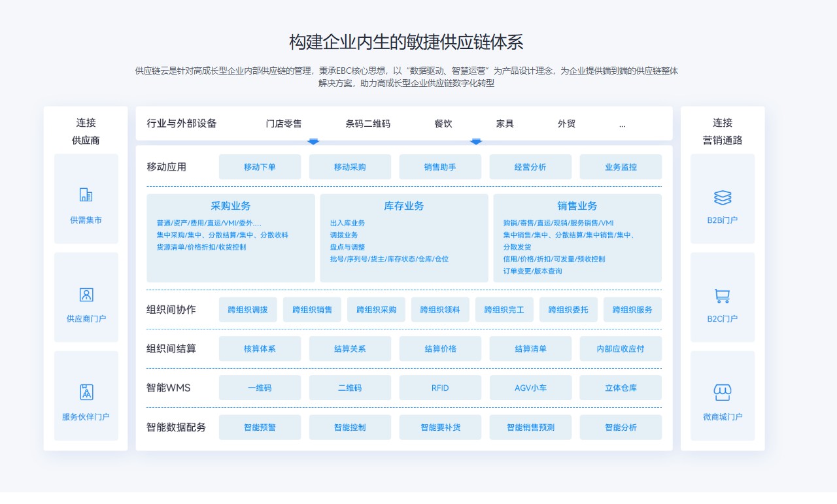Click the 出入库业务 text line

tap(347, 224)
